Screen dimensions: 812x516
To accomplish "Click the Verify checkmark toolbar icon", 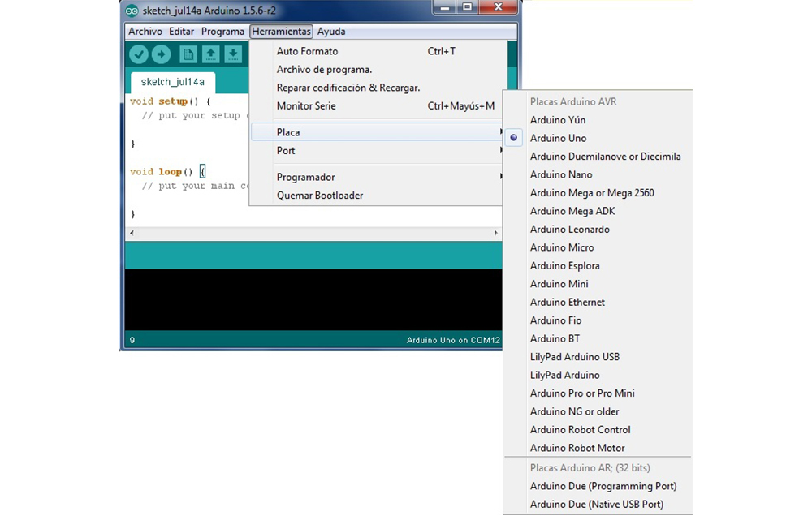I will tap(139, 54).
